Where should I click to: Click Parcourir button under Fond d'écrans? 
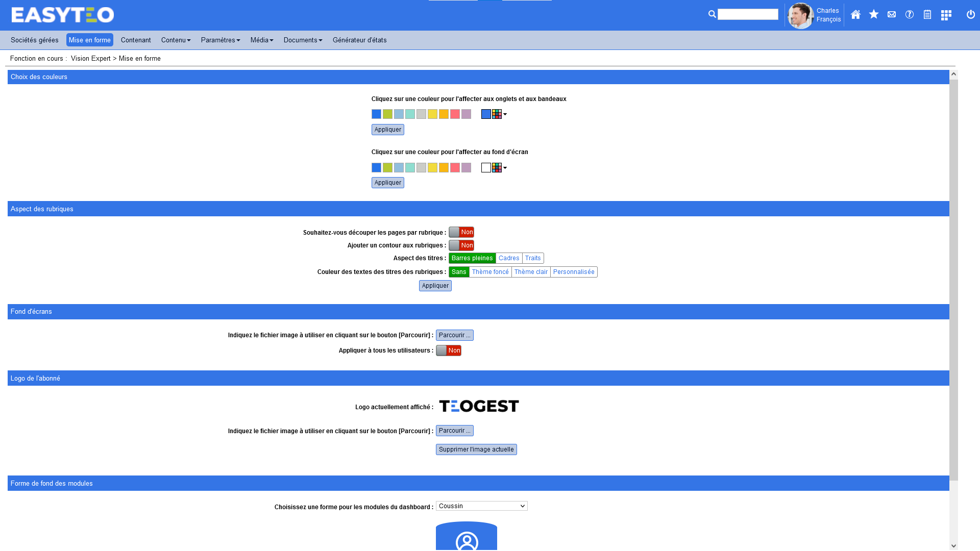[x=454, y=335]
